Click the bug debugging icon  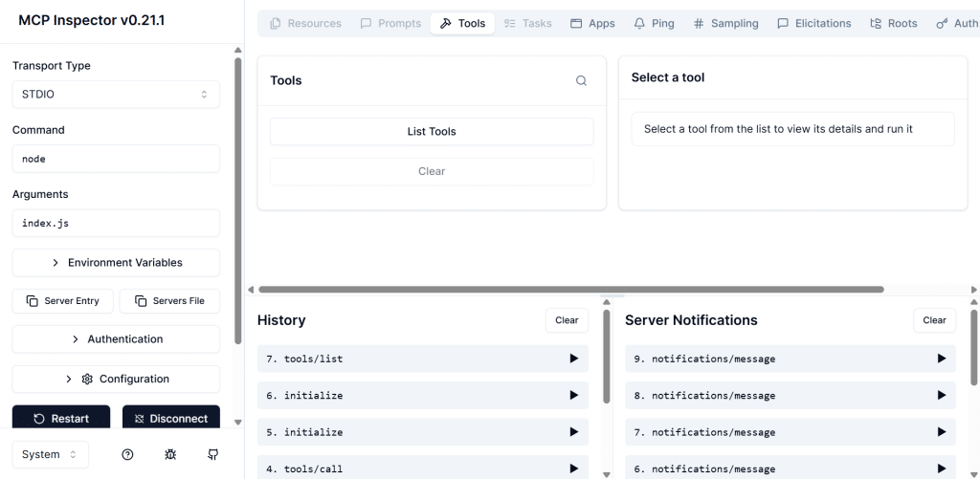170,455
